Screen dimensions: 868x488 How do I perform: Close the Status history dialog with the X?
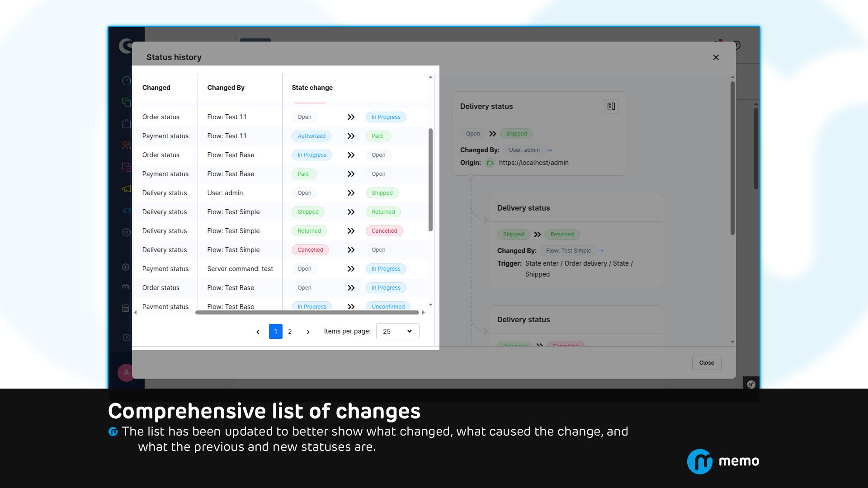point(716,57)
